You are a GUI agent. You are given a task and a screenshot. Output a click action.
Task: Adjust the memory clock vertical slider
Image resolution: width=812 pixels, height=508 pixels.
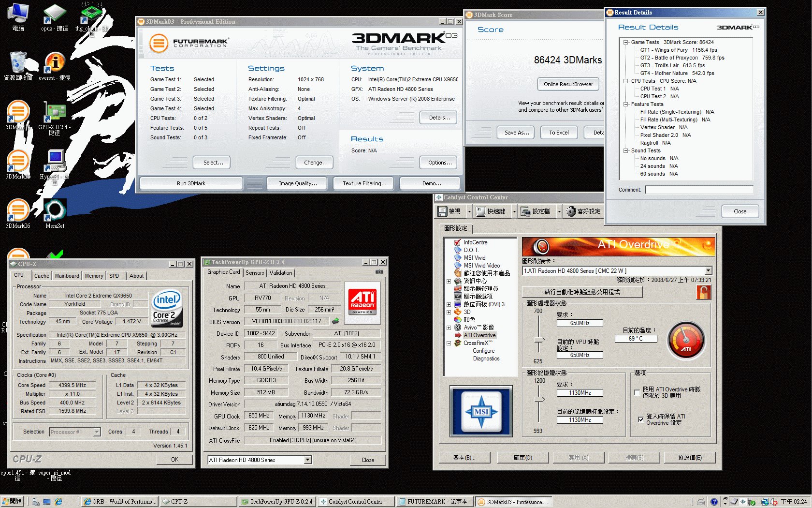[x=539, y=400]
